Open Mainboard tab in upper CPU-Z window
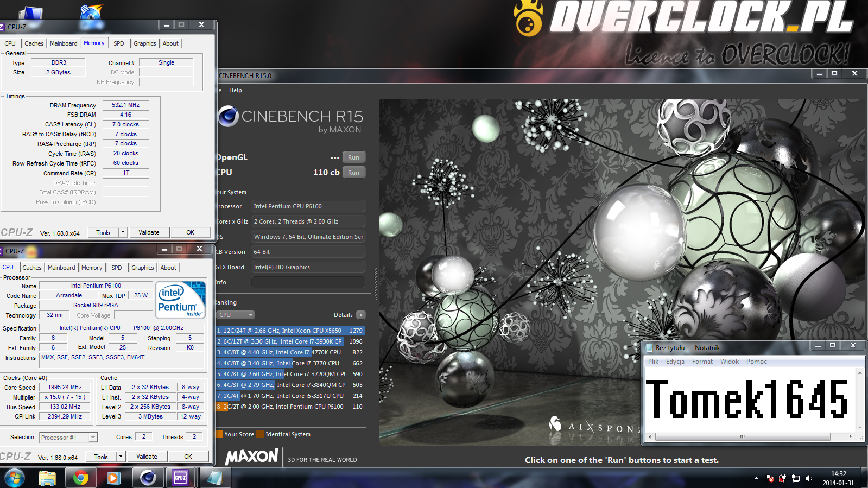The width and height of the screenshot is (868, 488). click(x=64, y=43)
